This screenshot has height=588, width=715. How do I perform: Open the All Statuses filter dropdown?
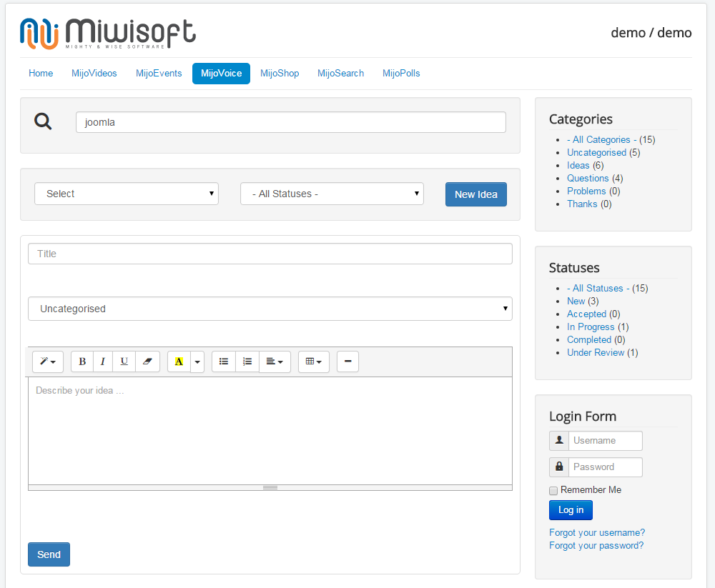pyautogui.click(x=332, y=194)
